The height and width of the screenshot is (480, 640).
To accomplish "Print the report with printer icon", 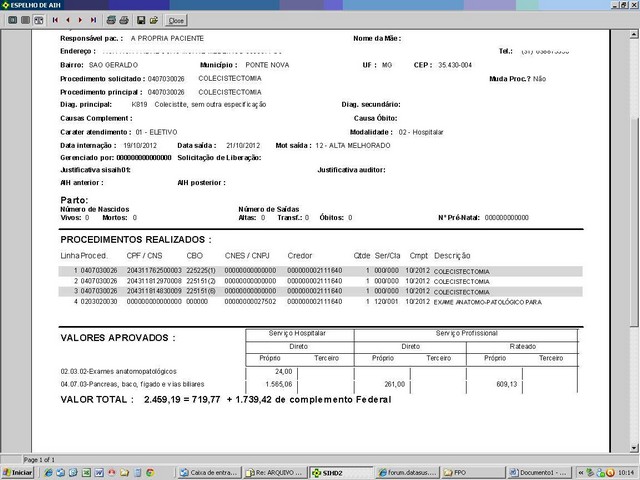I will click(x=124, y=20).
